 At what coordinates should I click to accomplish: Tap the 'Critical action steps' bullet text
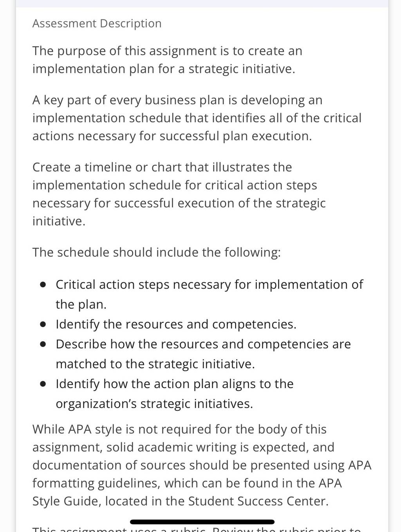(210, 294)
